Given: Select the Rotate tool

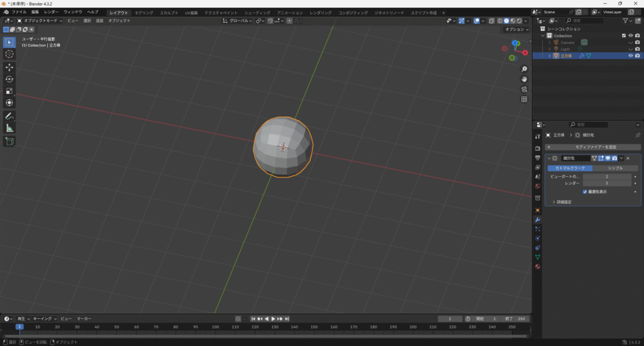Looking at the screenshot, I should [9, 79].
